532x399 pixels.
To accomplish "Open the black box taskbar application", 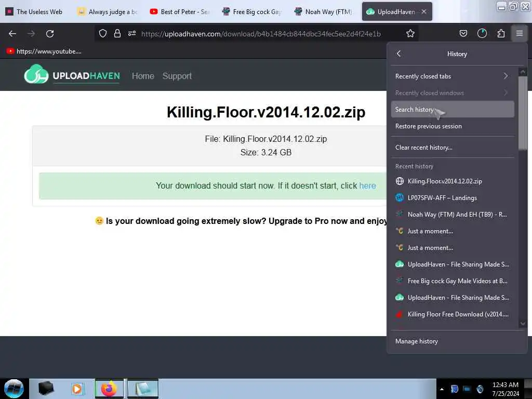I will coord(46,389).
